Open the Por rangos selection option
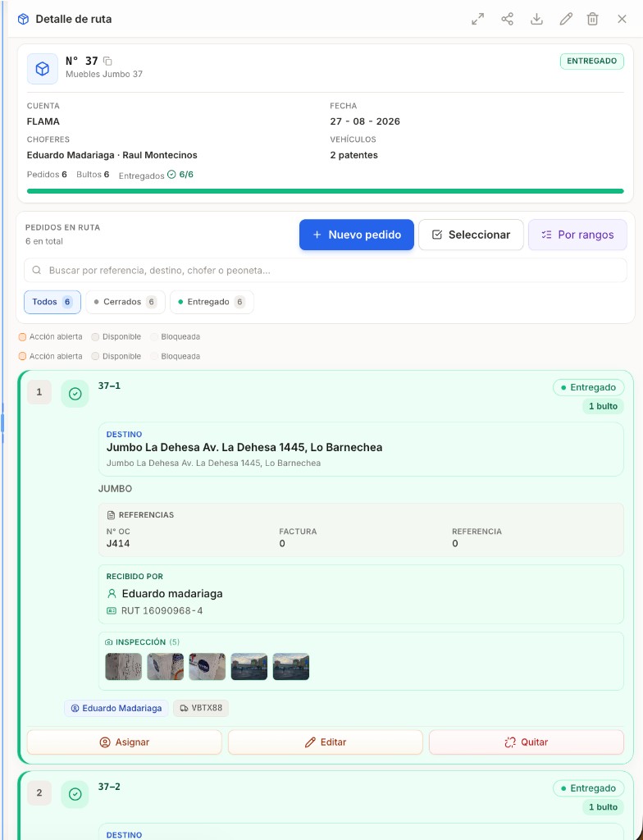The height and width of the screenshot is (840, 643). pos(577,235)
